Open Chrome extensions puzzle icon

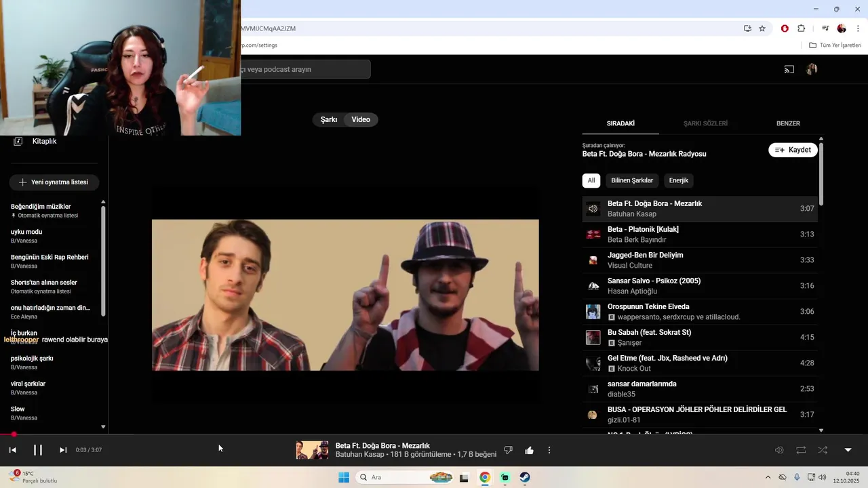point(802,28)
